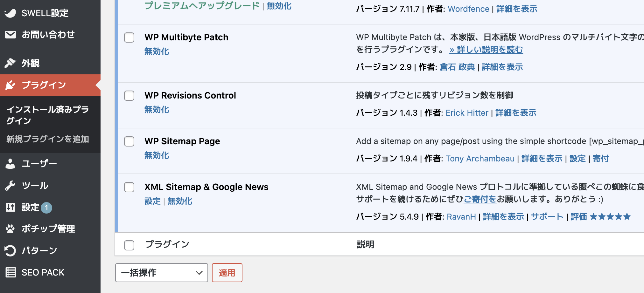Screen dimensions: 644x293
Task: Click the circular arrow icon for パターン
Action: [x=10, y=251]
